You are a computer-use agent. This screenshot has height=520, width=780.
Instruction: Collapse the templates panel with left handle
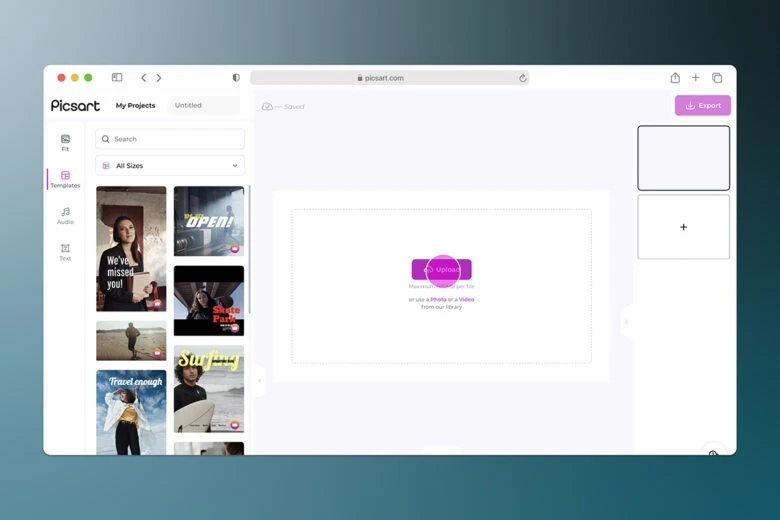[x=260, y=380]
